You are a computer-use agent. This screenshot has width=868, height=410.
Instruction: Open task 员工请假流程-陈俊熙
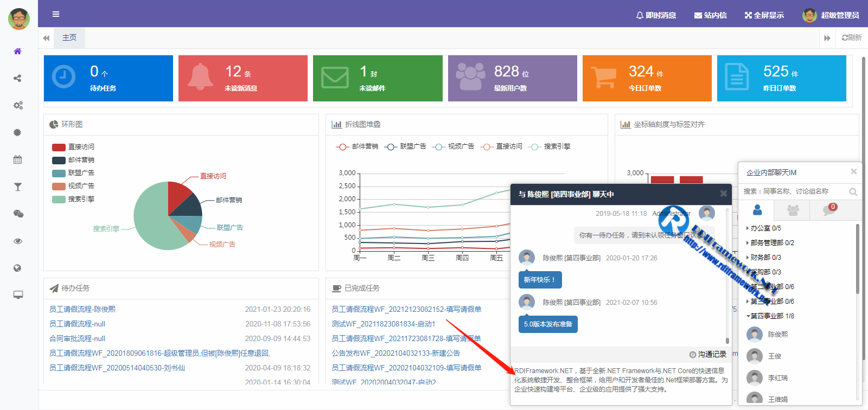[82, 309]
